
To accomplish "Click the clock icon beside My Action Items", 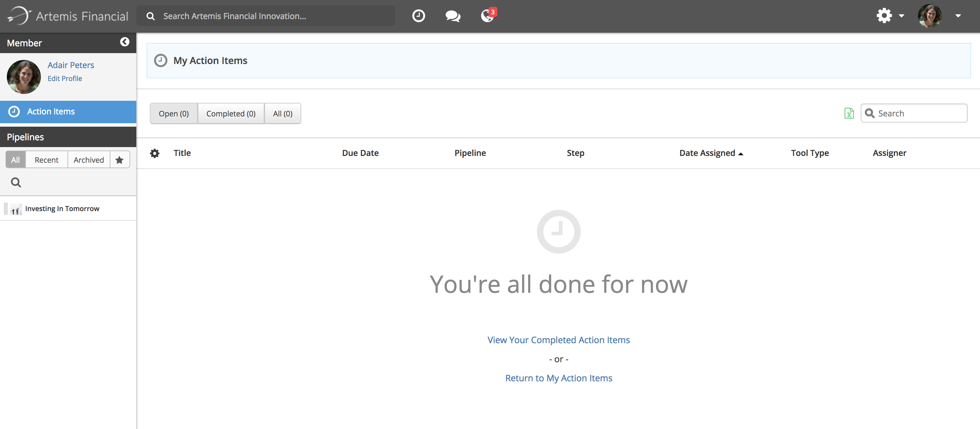I will pos(160,60).
